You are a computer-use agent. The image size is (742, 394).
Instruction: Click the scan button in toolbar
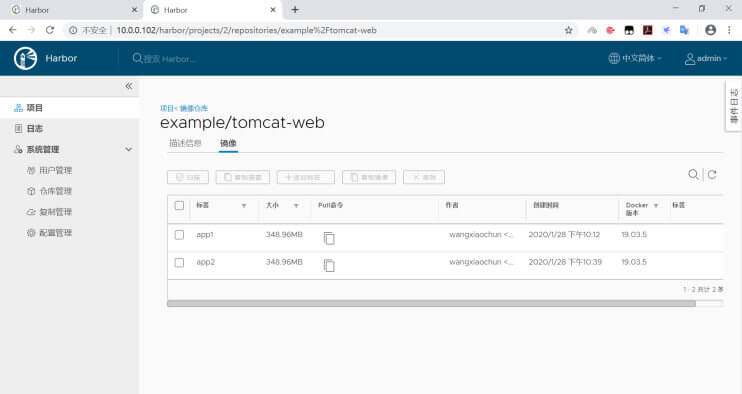(x=188, y=177)
